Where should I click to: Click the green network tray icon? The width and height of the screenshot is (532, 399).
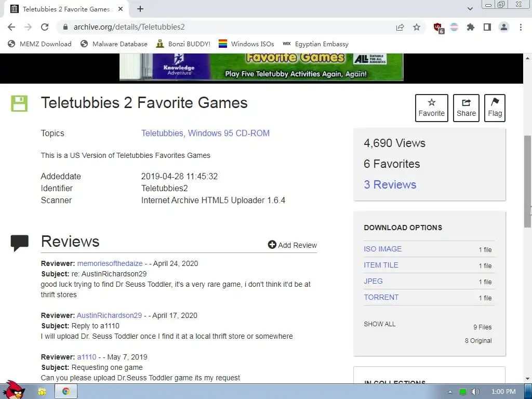tap(463, 392)
